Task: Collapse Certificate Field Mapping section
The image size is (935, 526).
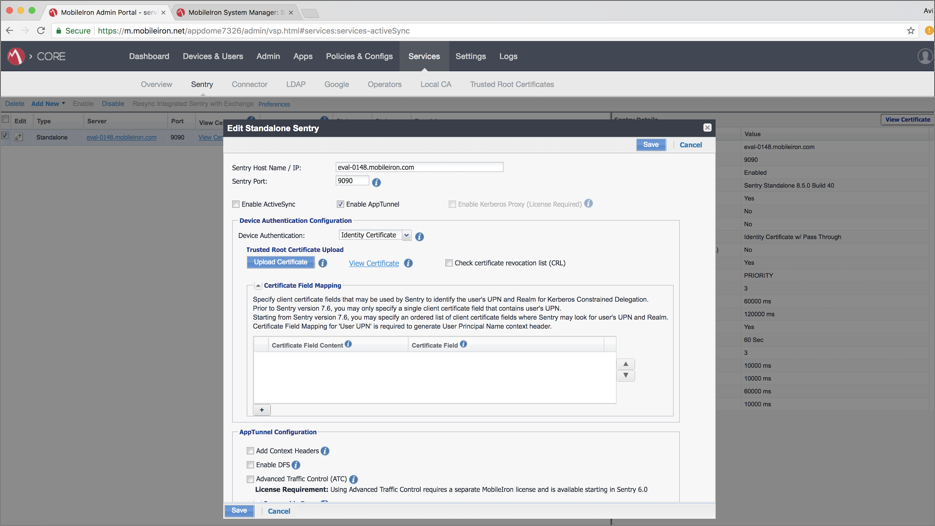Action: point(258,286)
